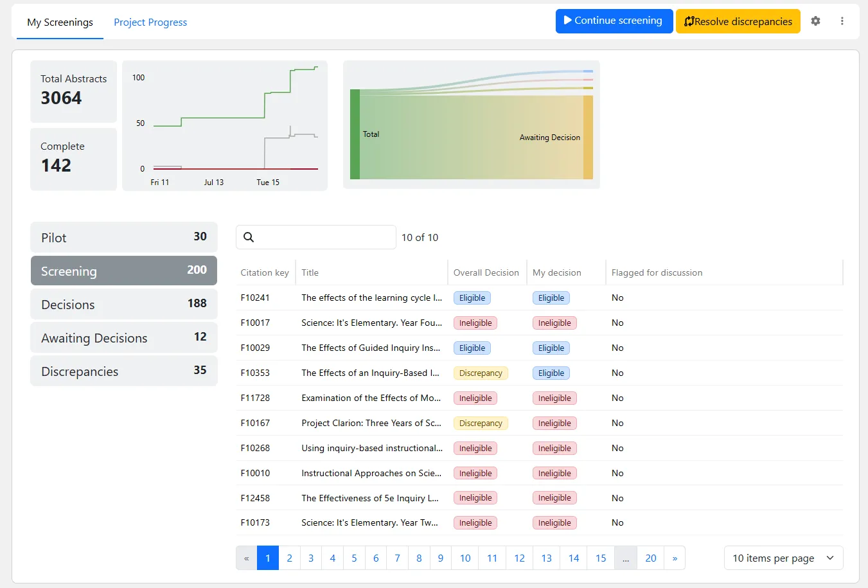Switch to Project Progress tab

point(150,22)
